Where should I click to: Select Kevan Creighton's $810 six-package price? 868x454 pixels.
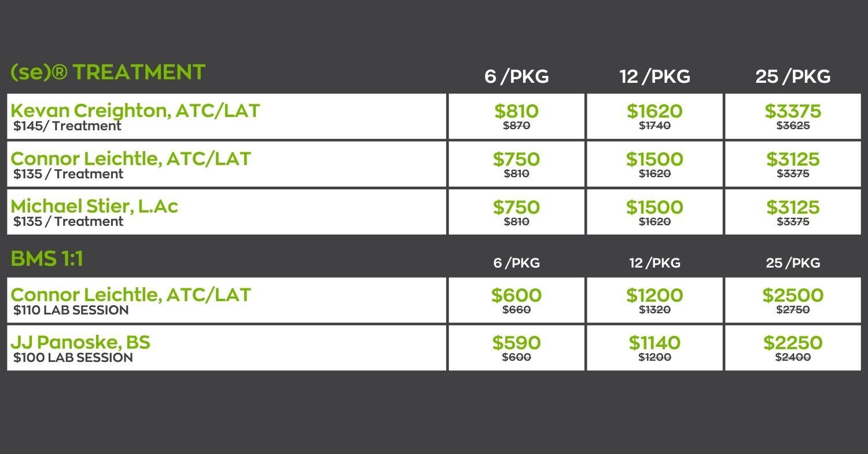[516, 111]
